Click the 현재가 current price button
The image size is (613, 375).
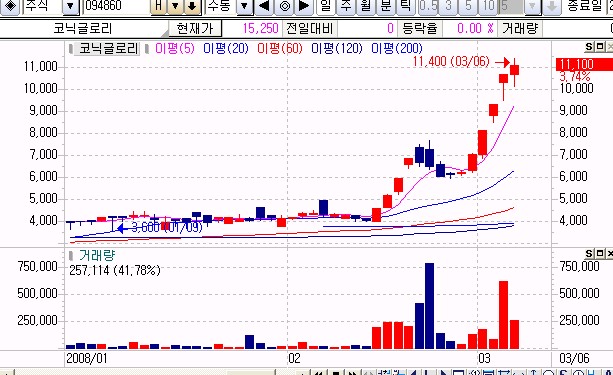pyautogui.click(x=195, y=29)
